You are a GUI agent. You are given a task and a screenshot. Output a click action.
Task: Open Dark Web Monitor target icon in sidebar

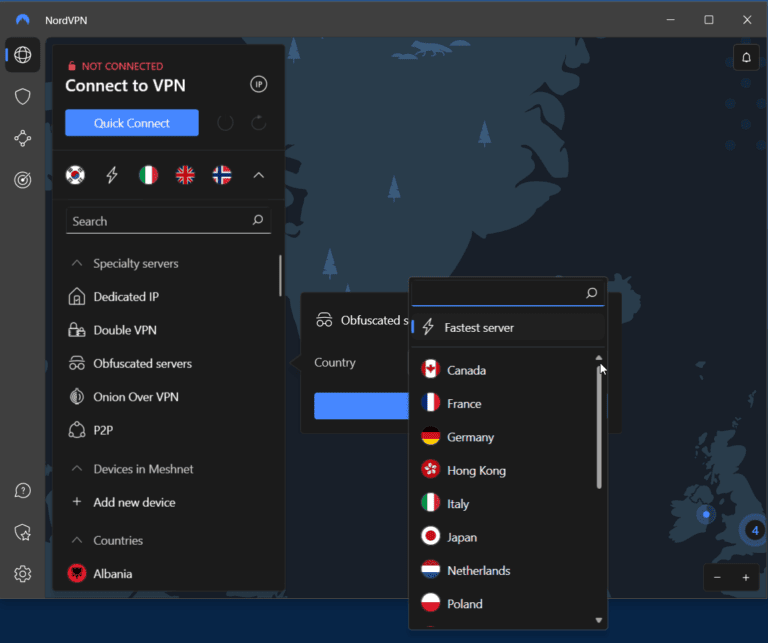[23, 180]
